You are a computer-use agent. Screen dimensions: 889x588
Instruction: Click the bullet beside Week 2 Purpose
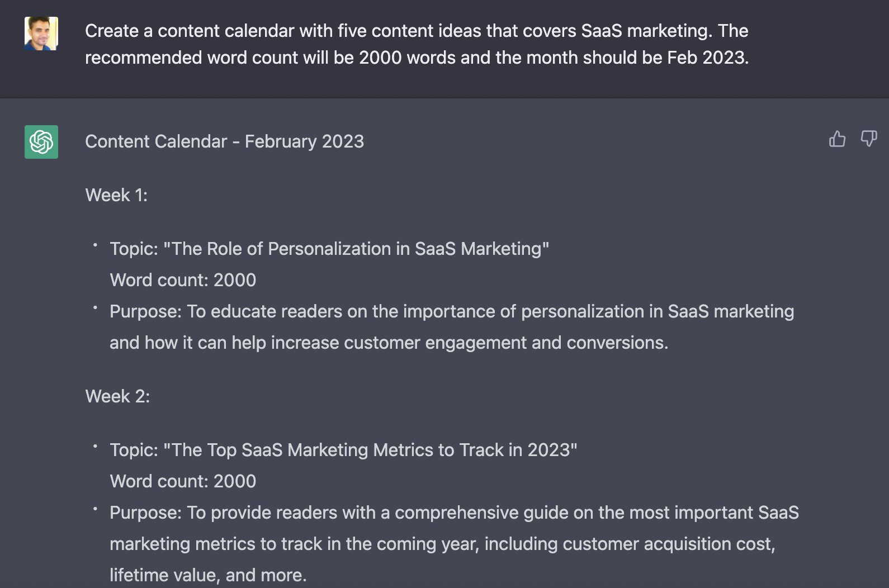click(96, 509)
